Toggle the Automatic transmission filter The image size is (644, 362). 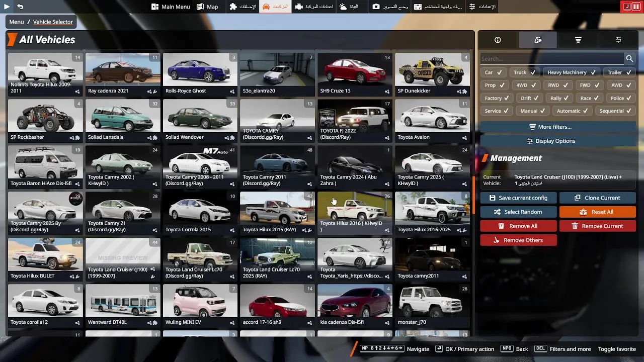point(573,111)
